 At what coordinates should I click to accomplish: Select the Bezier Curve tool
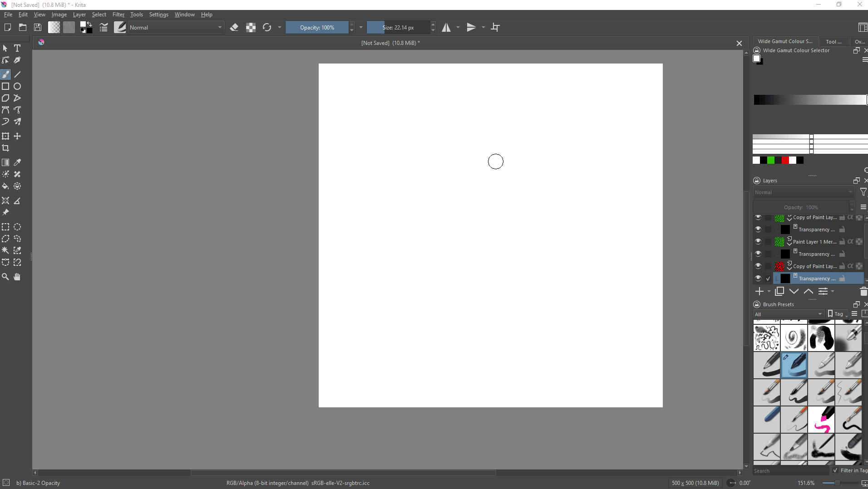coord(5,110)
